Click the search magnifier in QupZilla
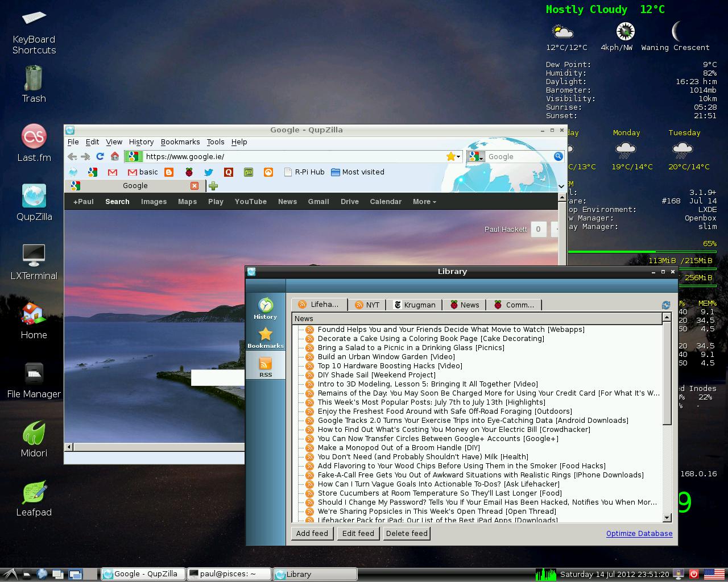The height and width of the screenshot is (582, 728). [x=559, y=156]
